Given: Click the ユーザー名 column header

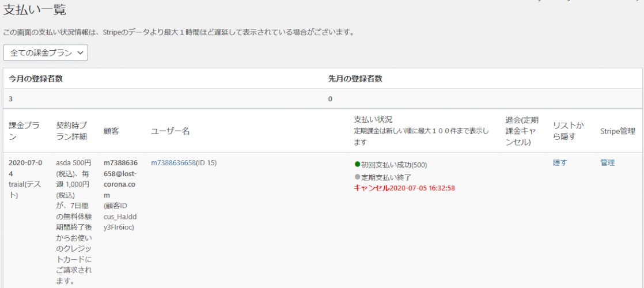Looking at the screenshot, I should (x=170, y=131).
